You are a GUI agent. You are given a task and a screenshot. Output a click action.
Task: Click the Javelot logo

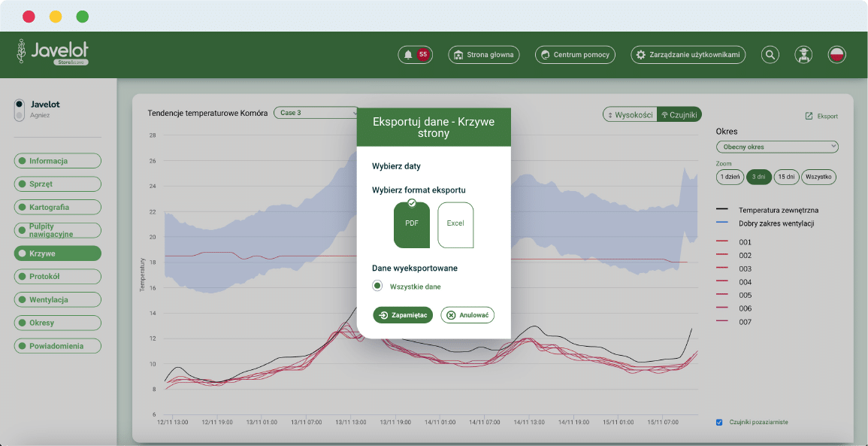[x=53, y=53]
